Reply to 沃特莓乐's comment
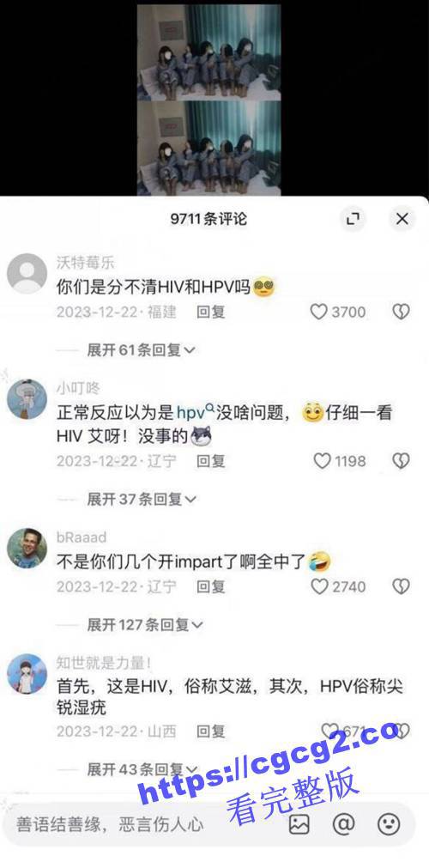429x868 pixels. [x=211, y=313]
